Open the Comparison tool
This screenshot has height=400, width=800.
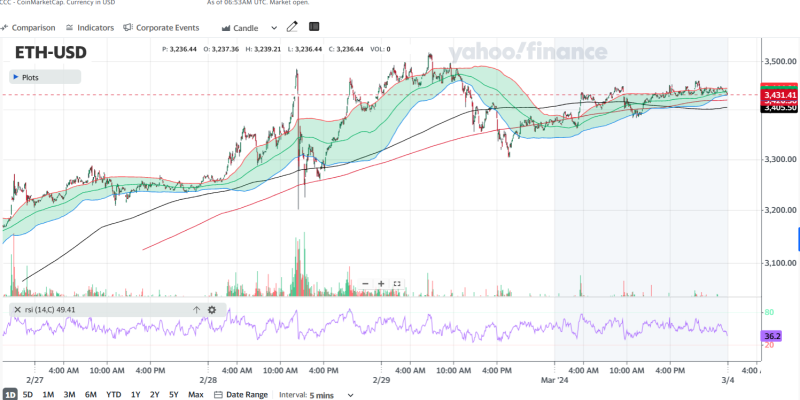pyautogui.click(x=28, y=28)
